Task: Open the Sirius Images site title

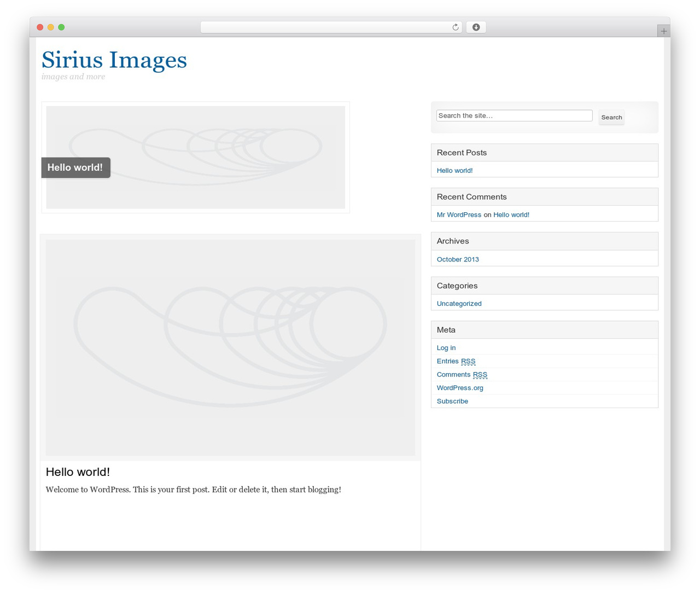Action: click(114, 60)
